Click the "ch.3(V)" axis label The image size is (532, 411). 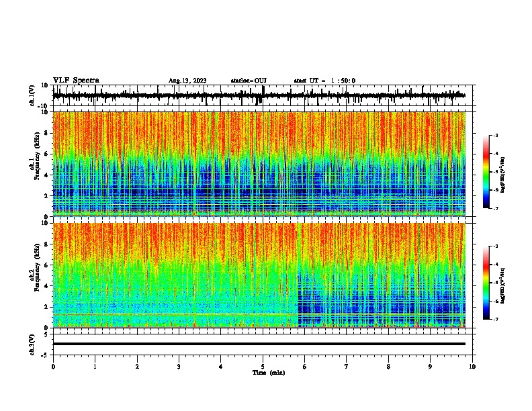(32, 345)
